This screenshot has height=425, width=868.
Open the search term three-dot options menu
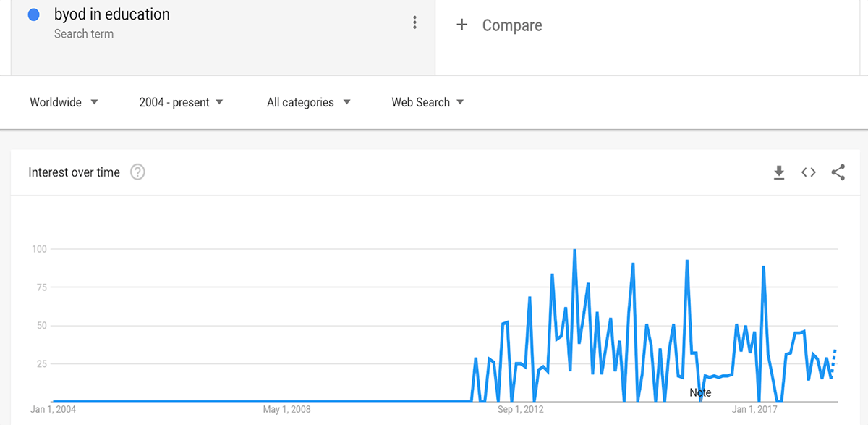[414, 22]
